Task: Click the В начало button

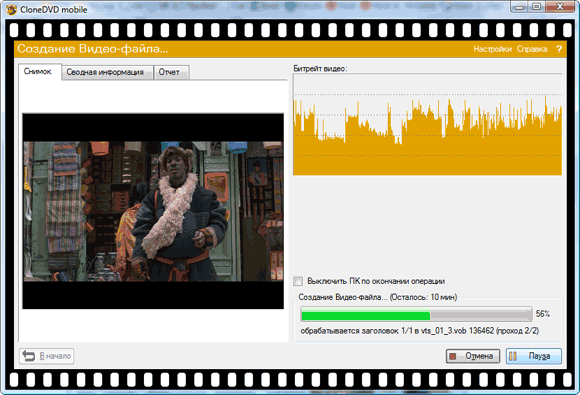Action: point(47,356)
